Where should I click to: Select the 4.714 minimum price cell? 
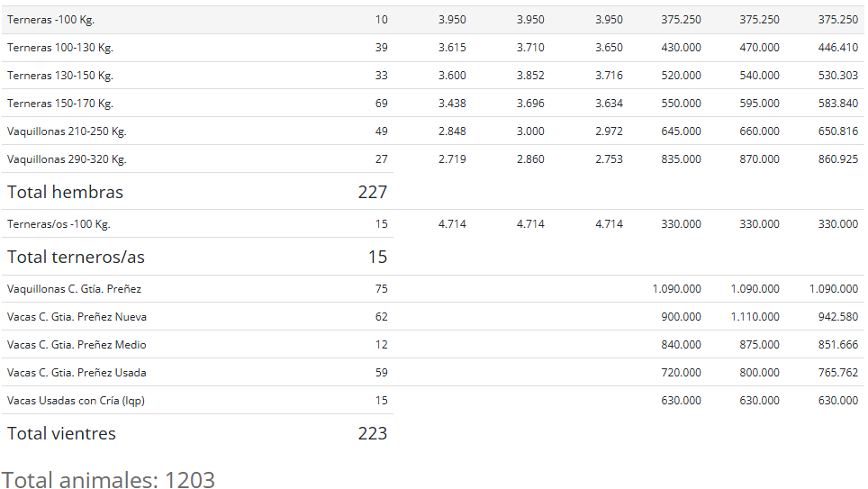pos(452,223)
